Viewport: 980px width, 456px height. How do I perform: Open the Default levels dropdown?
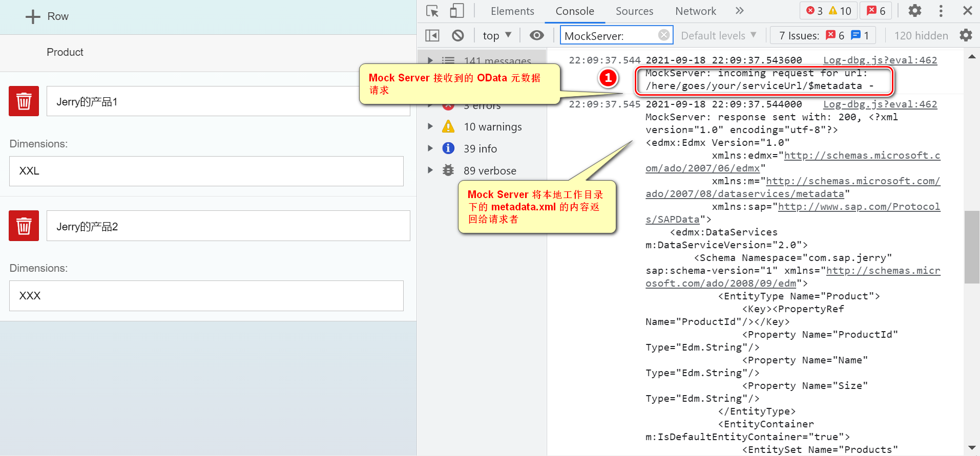coord(718,35)
